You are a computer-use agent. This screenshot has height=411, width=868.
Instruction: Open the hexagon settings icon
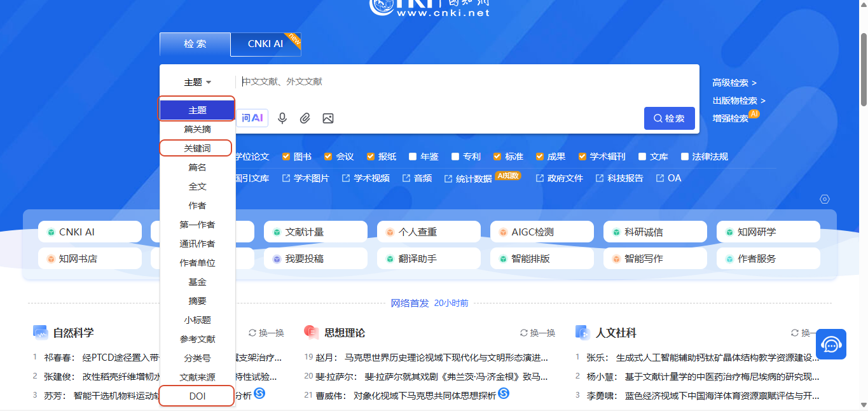tap(825, 199)
